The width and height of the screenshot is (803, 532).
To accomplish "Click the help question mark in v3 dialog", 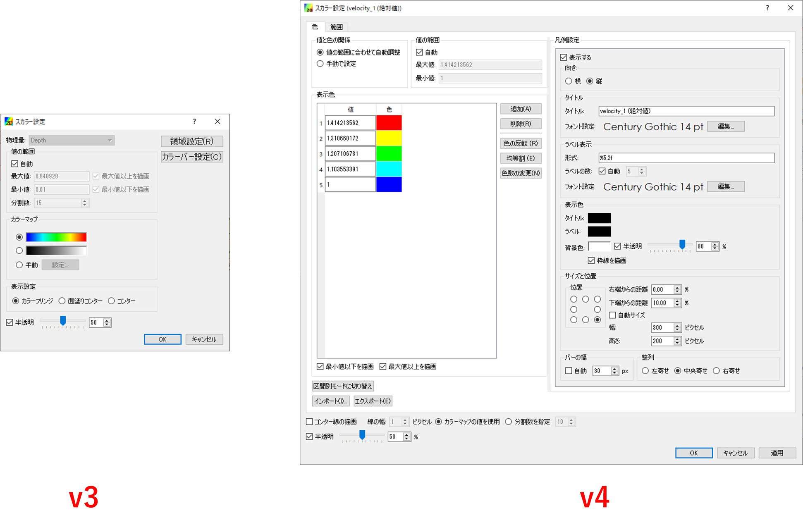I will pyautogui.click(x=194, y=122).
